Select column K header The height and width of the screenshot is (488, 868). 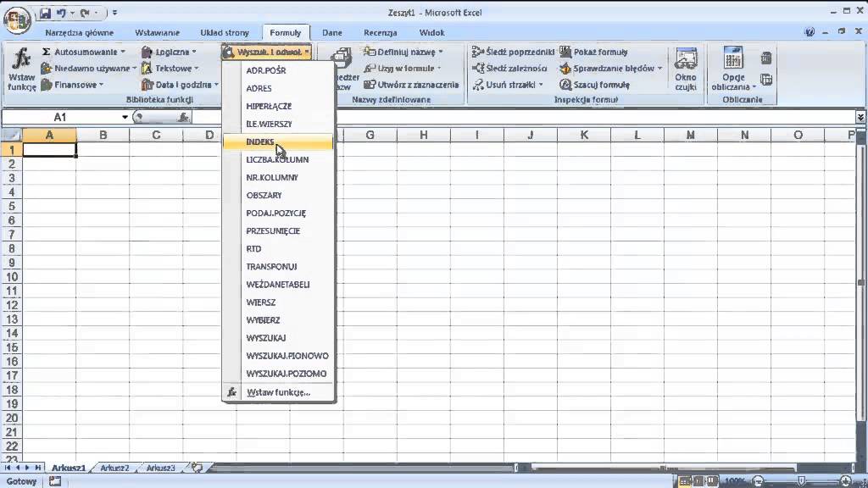pyautogui.click(x=583, y=135)
